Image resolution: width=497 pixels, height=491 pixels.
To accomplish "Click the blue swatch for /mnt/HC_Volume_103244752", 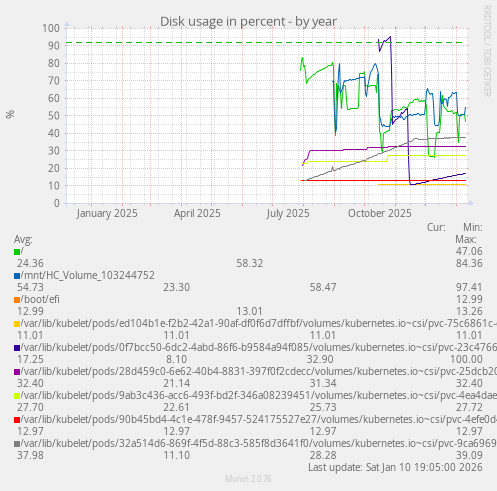I will click(x=17, y=276).
